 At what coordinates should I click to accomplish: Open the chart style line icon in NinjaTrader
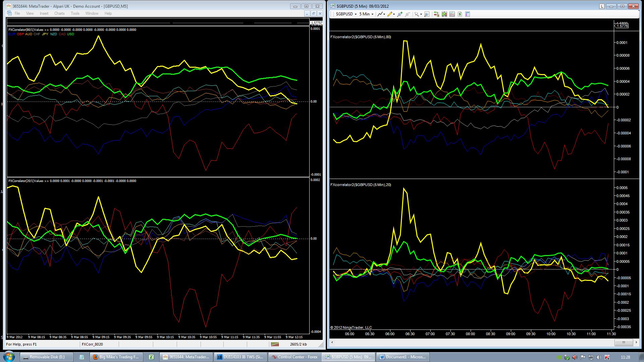click(x=380, y=14)
